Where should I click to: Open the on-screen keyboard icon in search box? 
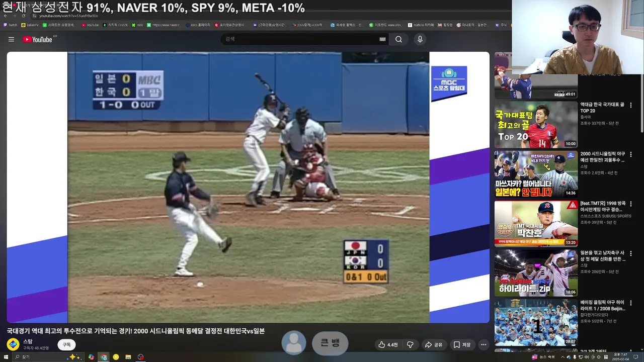coord(382,39)
